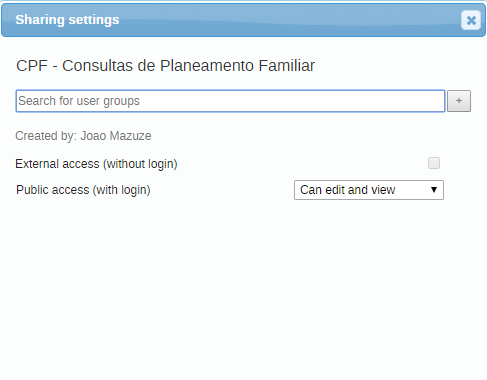Click the blue title bar's empty area

[x=287, y=20]
